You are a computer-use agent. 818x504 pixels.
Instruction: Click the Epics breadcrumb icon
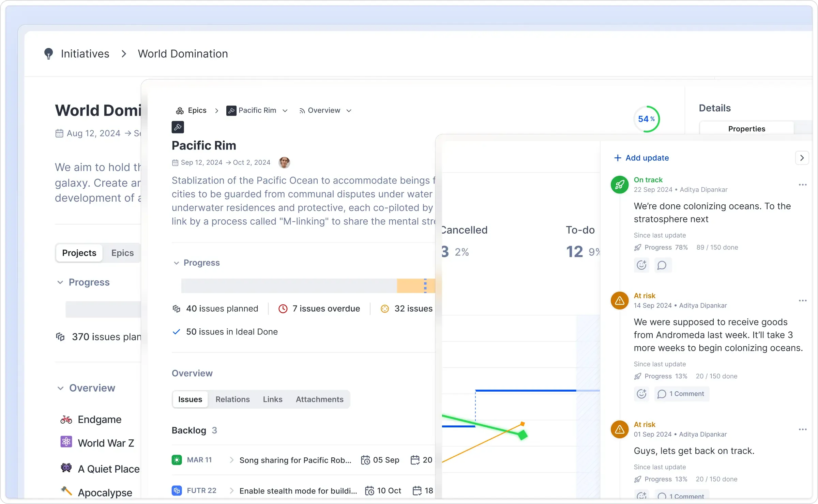[x=180, y=111]
